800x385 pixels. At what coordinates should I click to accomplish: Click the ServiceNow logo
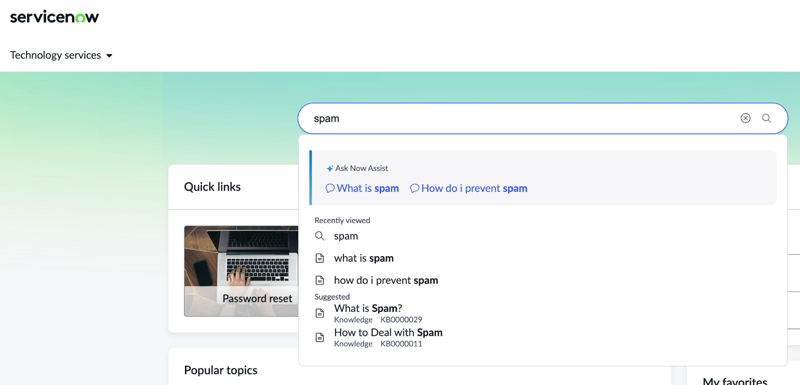[55, 17]
